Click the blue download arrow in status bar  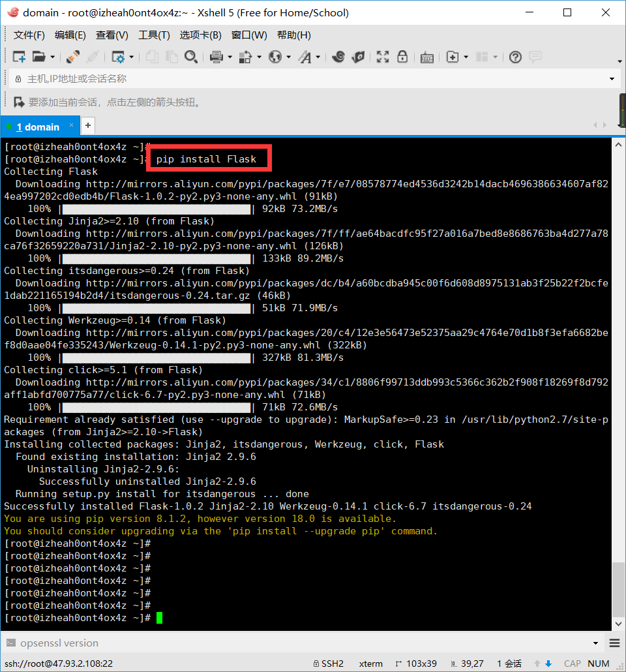pyautogui.click(x=548, y=664)
